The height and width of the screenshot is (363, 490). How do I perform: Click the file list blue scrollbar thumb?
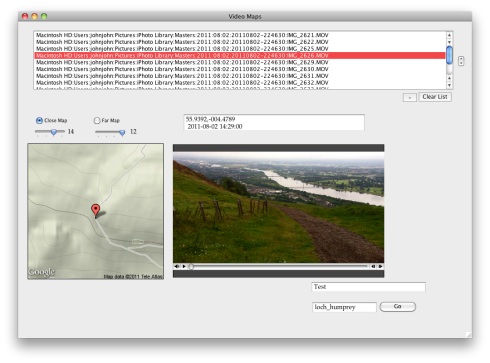[x=449, y=55]
